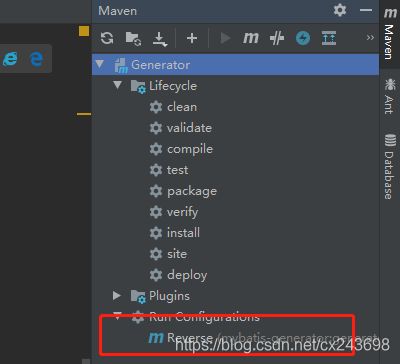Select the validate lifecycle goal
This screenshot has width=400, height=364.
click(189, 128)
